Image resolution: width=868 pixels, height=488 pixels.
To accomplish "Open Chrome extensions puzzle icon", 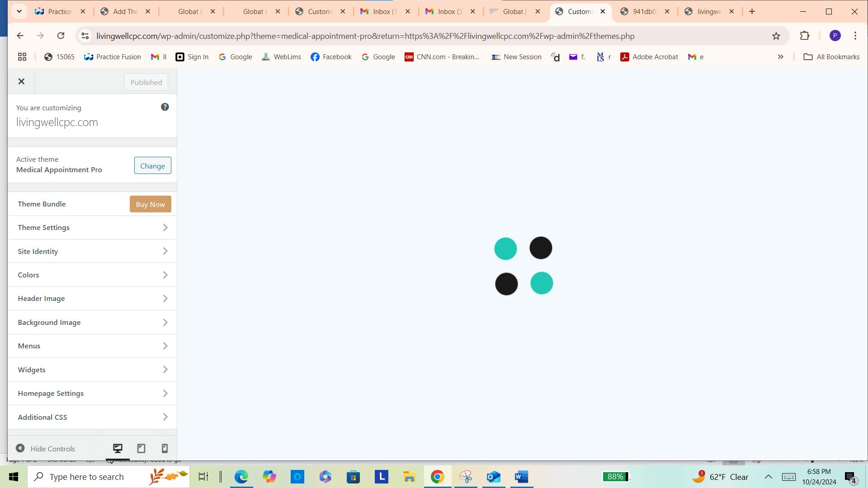I will pos(804,36).
